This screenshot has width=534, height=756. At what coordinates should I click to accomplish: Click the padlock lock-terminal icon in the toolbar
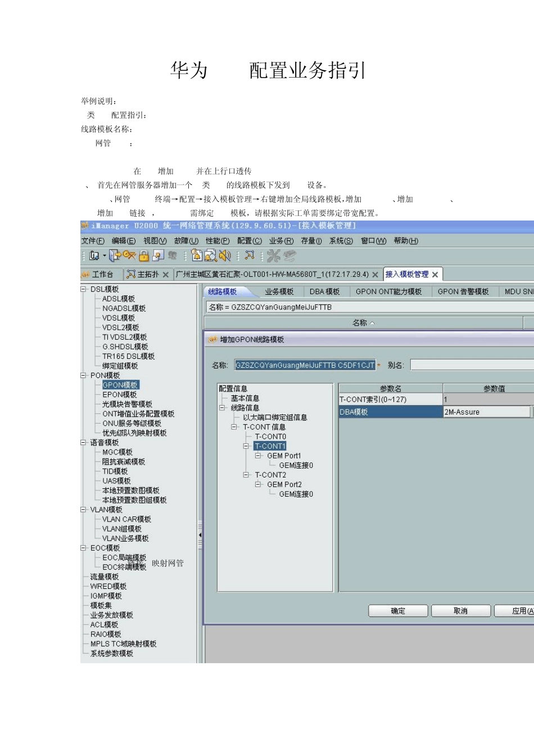click(x=144, y=256)
